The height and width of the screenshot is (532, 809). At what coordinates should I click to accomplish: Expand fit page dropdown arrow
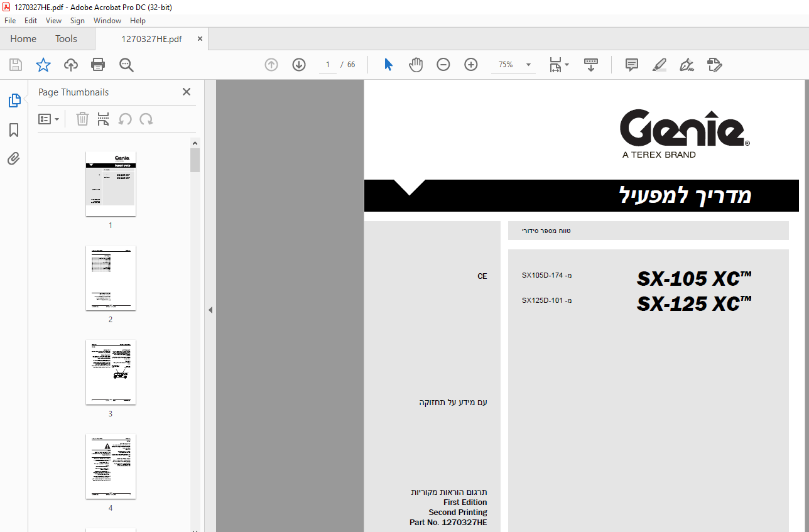[567, 65]
